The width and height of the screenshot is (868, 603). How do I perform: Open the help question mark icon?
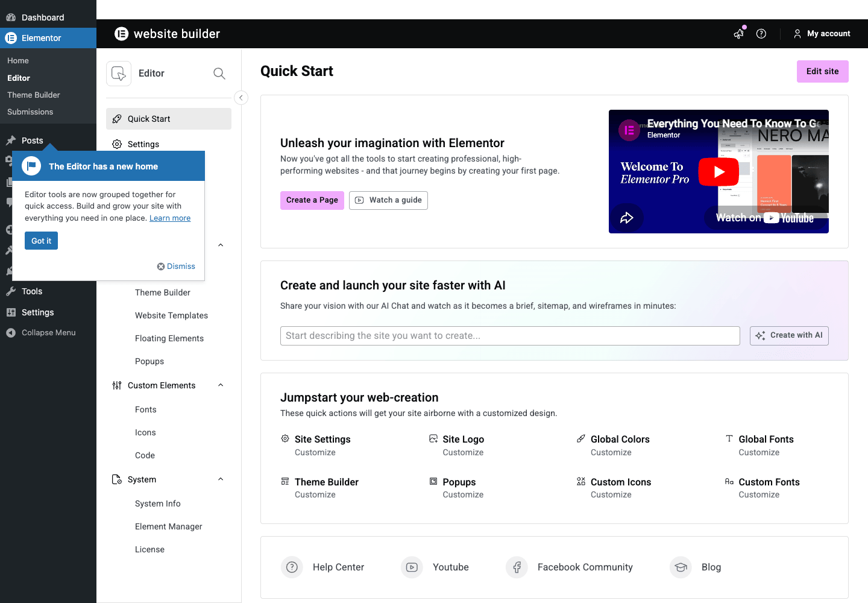[x=761, y=34]
